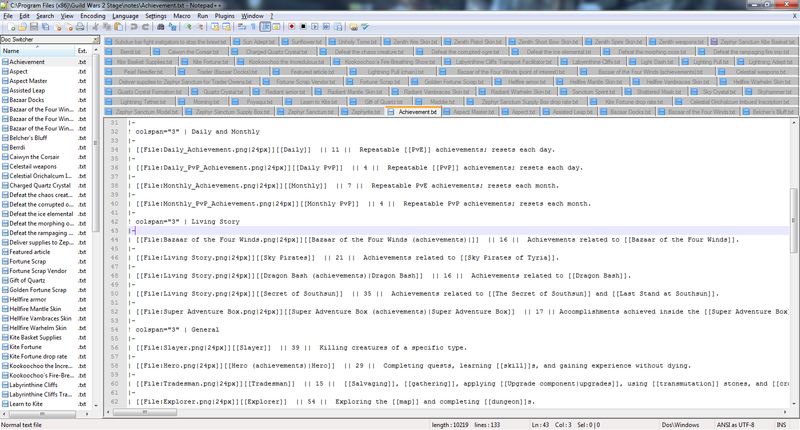Switch to Gift of Quartz.txt tab
Image resolution: width=800 pixels, height=430 pixels.
(380, 102)
